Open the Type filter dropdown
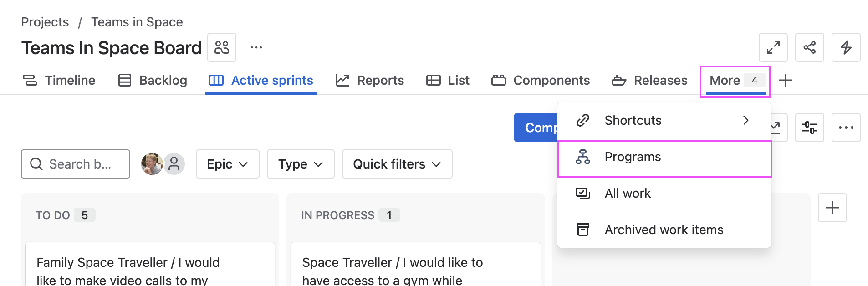The image size is (868, 286). 301,164
